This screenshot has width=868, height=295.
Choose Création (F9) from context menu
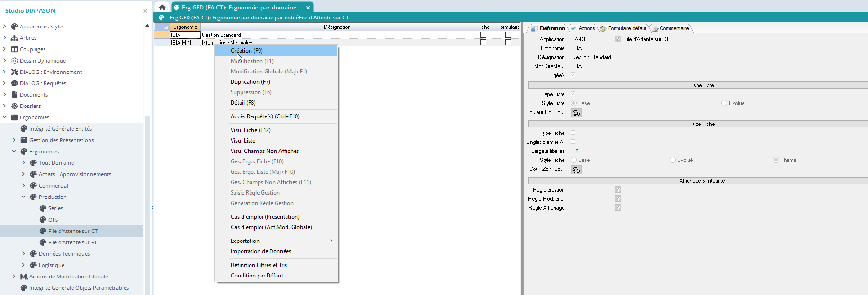[x=246, y=51]
